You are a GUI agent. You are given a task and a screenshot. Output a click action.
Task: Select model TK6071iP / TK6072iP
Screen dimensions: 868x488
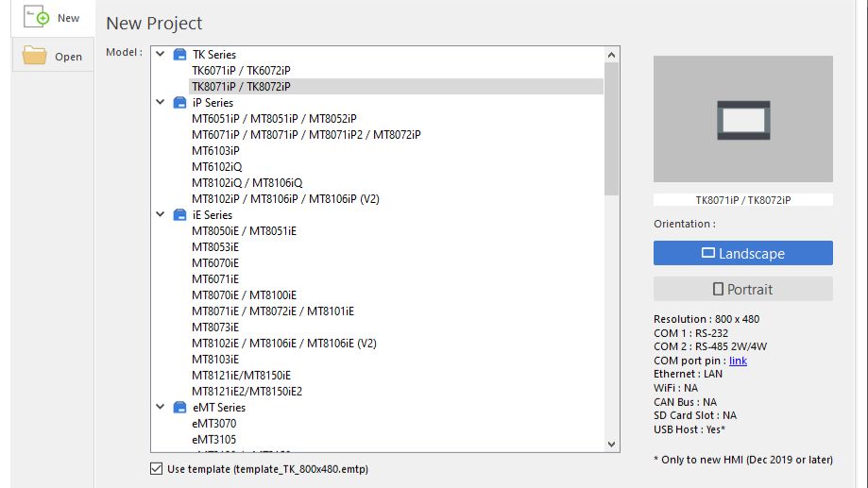click(241, 71)
